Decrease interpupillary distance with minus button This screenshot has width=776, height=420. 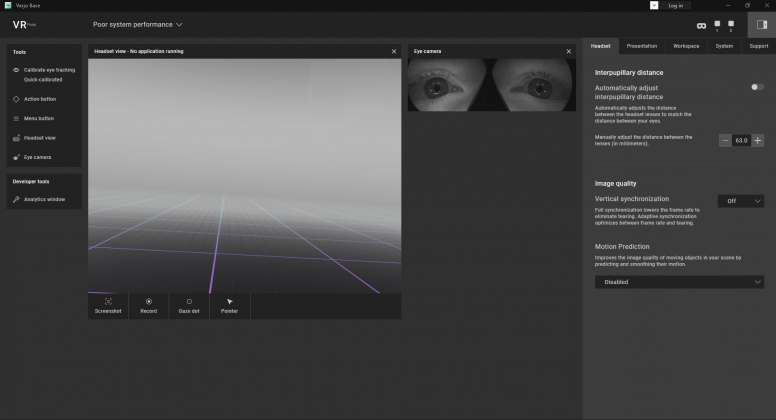click(x=725, y=140)
